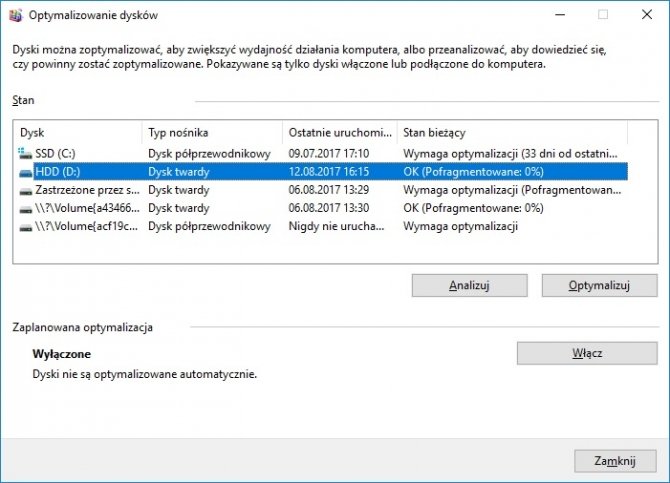Image resolution: width=670 pixels, height=483 pixels.
Task: Click the HDD (D:) status OK (Pofragmentowane: 0%)
Action: [473, 172]
